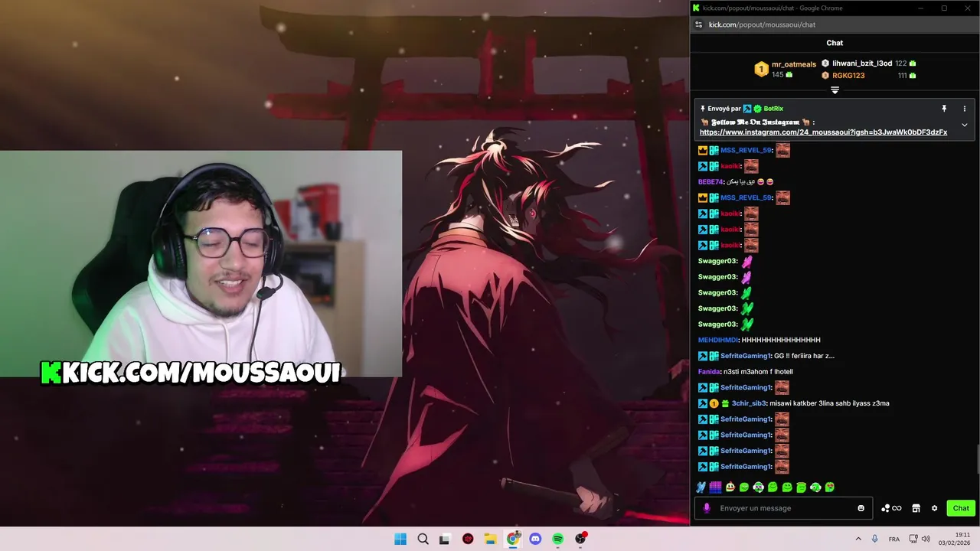Viewport: 980px width, 551px height.
Task: Click the HHHHHHHHHHHHHHHHH chat message
Action: coord(781,340)
